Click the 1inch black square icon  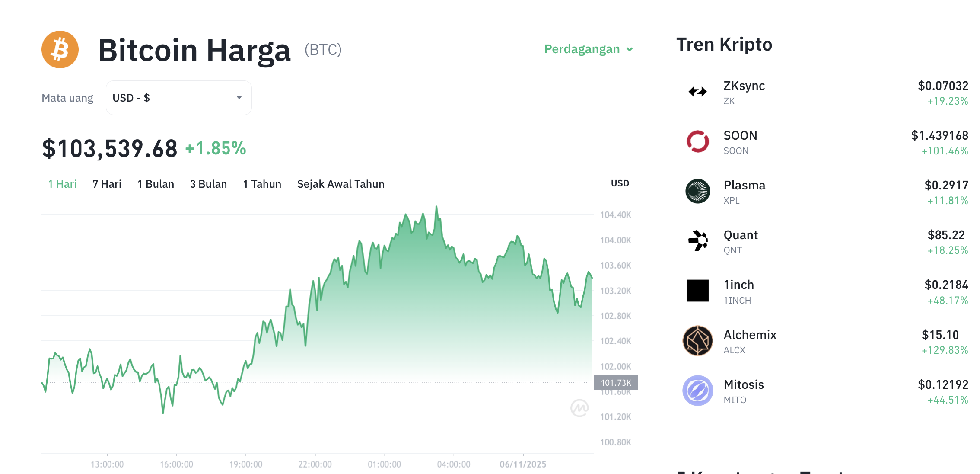[x=697, y=291]
